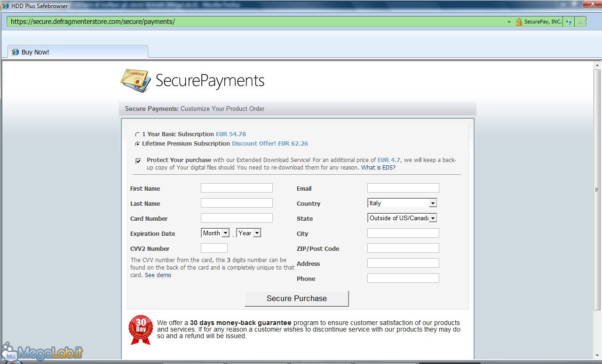Click the credit card logo image
602x364 pixels.
click(x=135, y=81)
